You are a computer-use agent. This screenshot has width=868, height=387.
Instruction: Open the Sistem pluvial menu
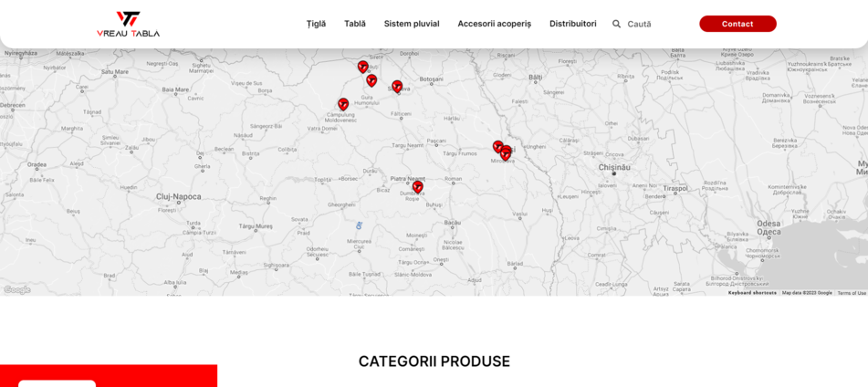(x=411, y=24)
